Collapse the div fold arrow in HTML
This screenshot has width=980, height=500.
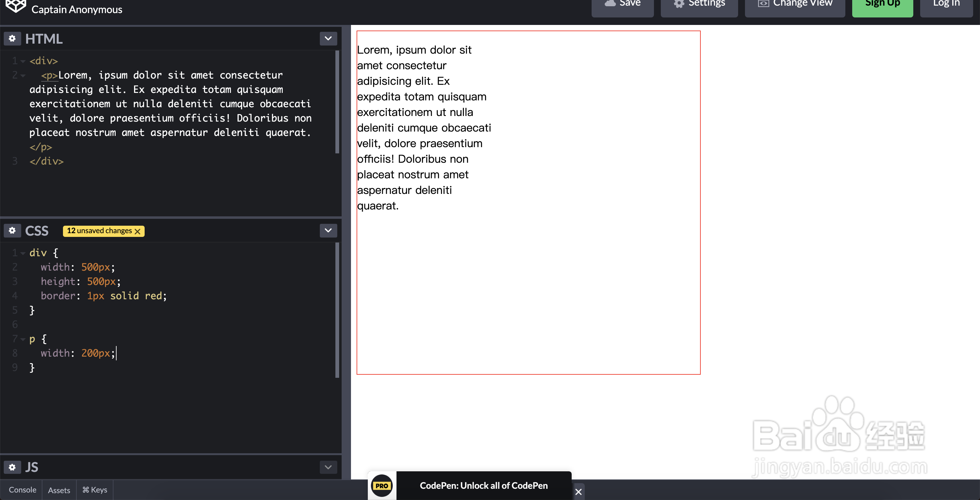pos(23,61)
